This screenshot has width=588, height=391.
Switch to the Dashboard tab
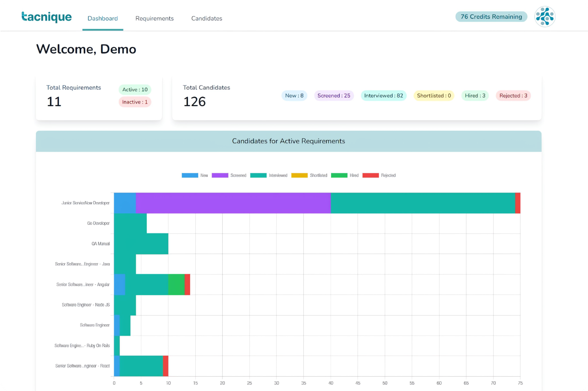click(x=103, y=19)
